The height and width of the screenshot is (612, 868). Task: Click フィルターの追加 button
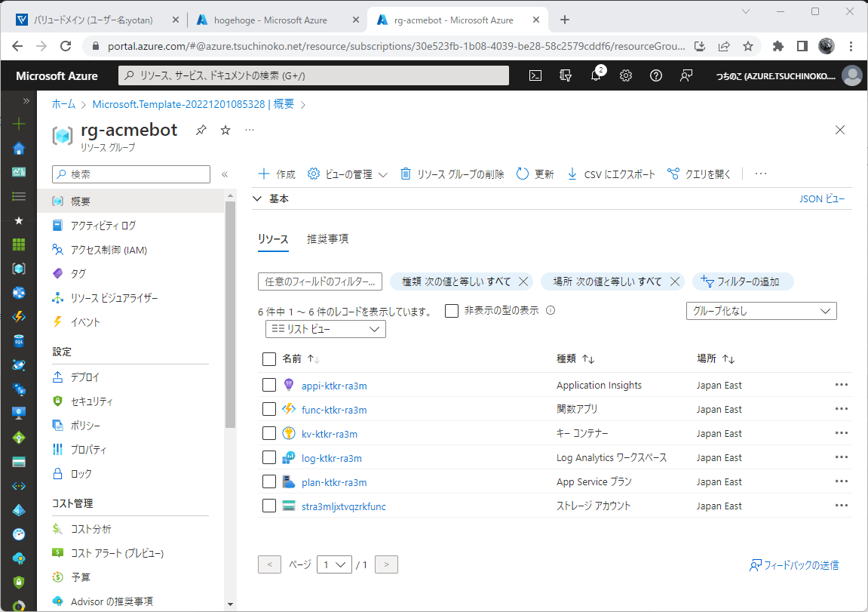pos(743,281)
